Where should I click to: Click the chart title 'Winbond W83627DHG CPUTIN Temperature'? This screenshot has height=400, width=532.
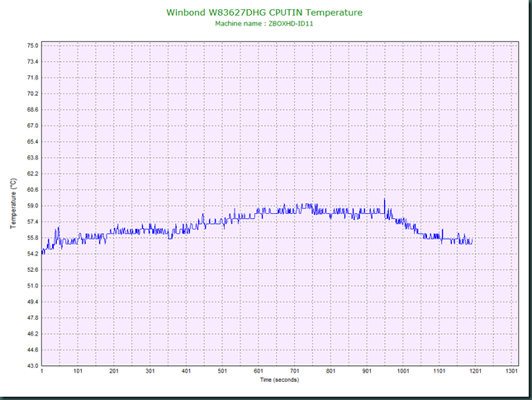pos(264,12)
